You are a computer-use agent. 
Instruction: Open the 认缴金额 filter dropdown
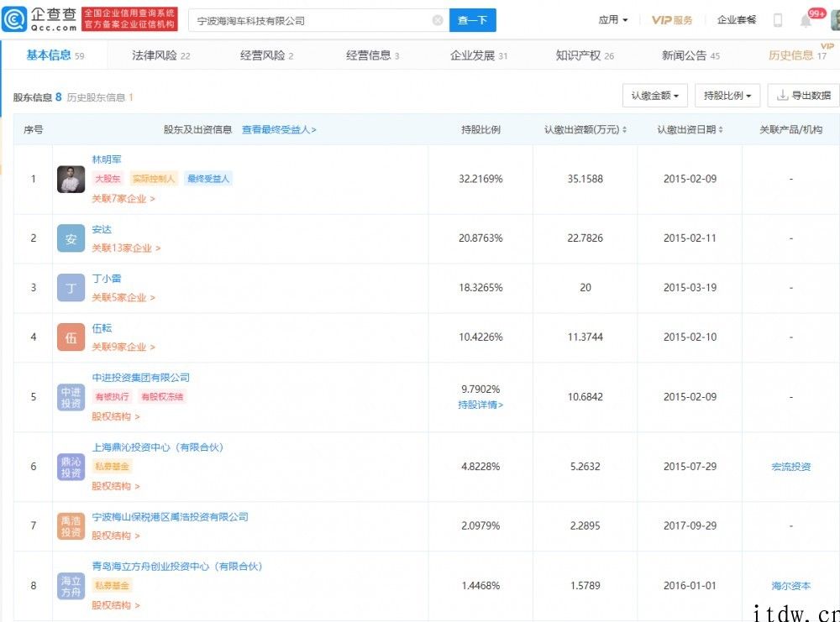654,96
